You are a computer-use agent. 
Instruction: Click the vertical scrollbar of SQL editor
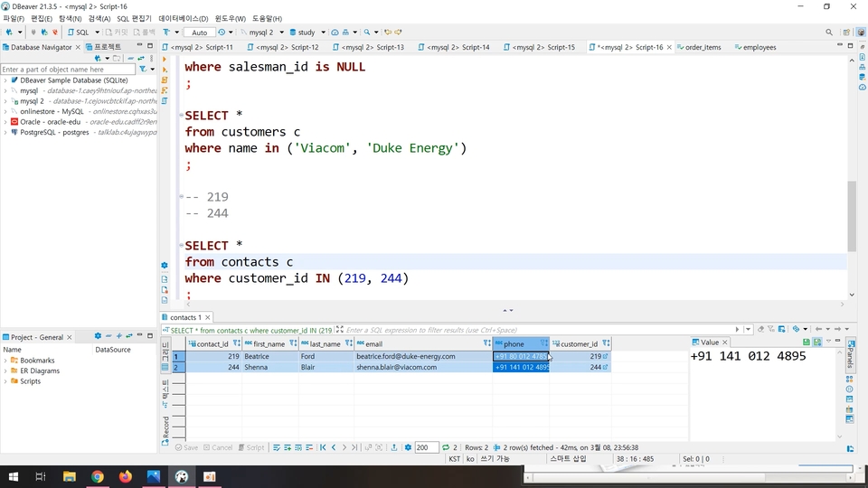click(x=852, y=216)
